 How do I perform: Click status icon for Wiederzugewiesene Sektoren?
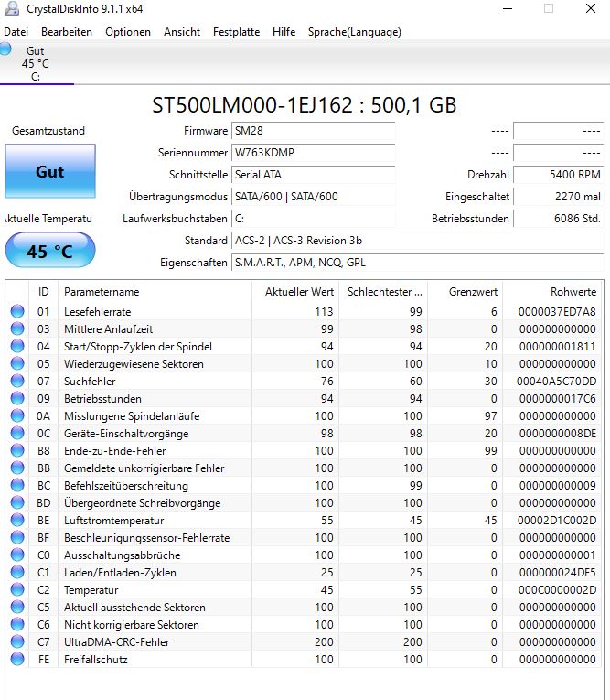[17, 363]
